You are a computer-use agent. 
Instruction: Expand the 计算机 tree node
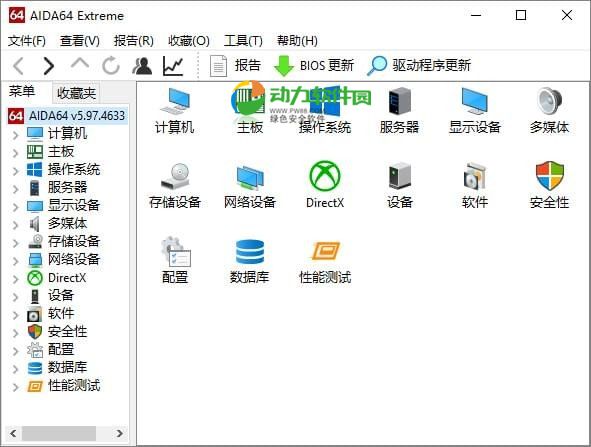pyautogui.click(x=15, y=135)
